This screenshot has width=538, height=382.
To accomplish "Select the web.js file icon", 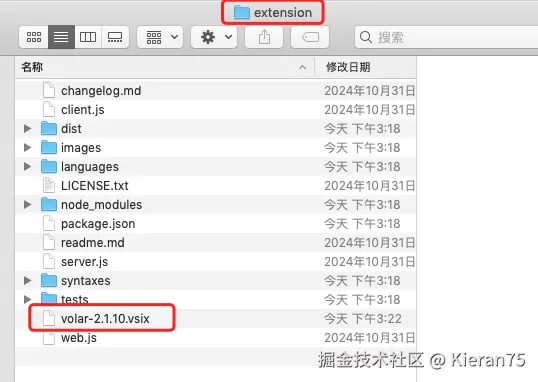I will (49, 338).
